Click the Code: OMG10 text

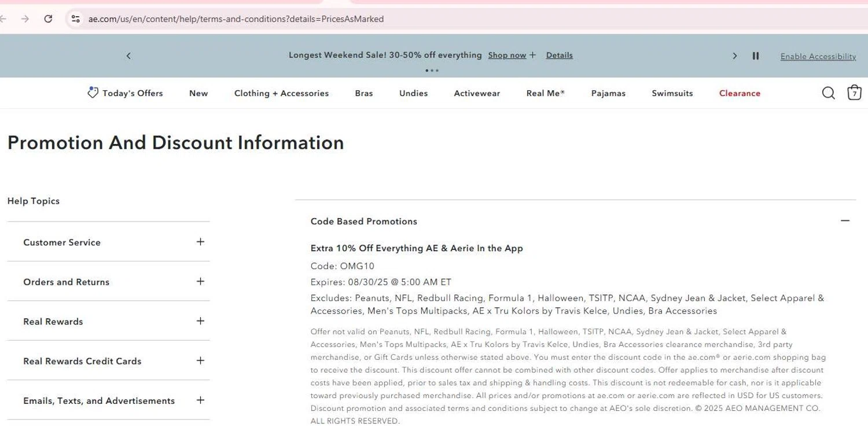click(x=343, y=266)
